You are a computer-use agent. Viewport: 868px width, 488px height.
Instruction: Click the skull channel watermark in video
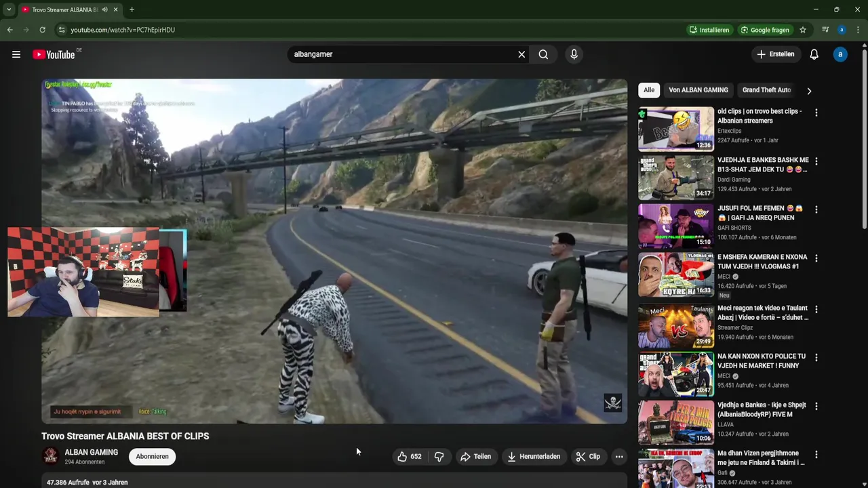click(613, 403)
